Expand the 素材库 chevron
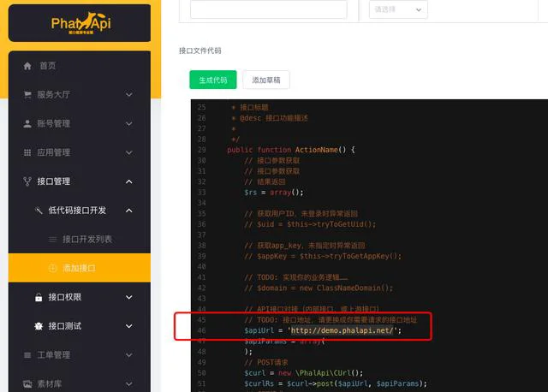Viewport: 548px width, 392px height. pyautogui.click(x=129, y=384)
